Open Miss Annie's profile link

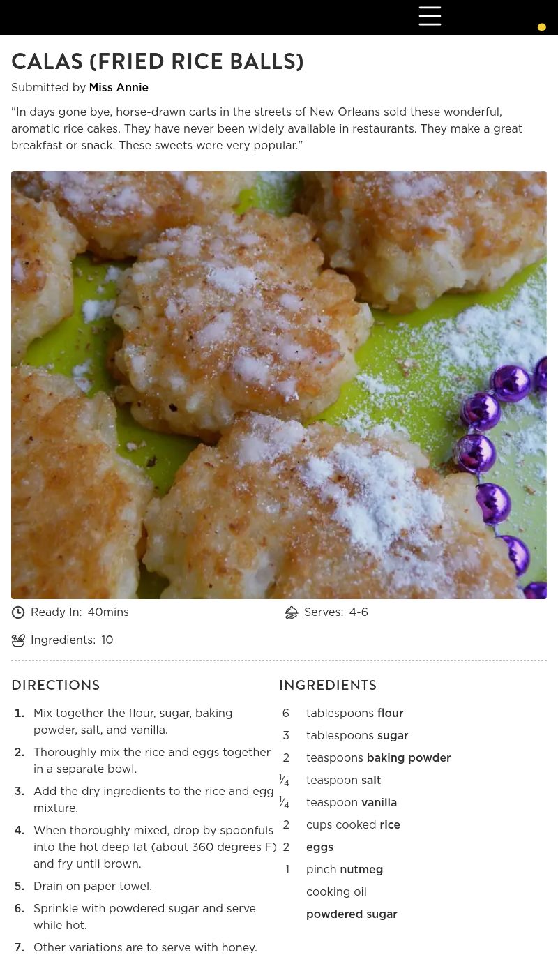119,87
